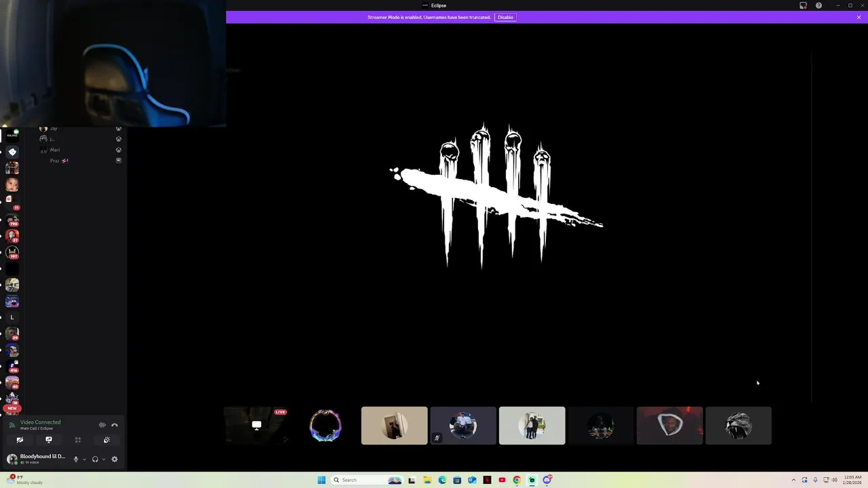The image size is (868, 488).
Task: Open the weather widget on taskbar
Action: point(25,480)
